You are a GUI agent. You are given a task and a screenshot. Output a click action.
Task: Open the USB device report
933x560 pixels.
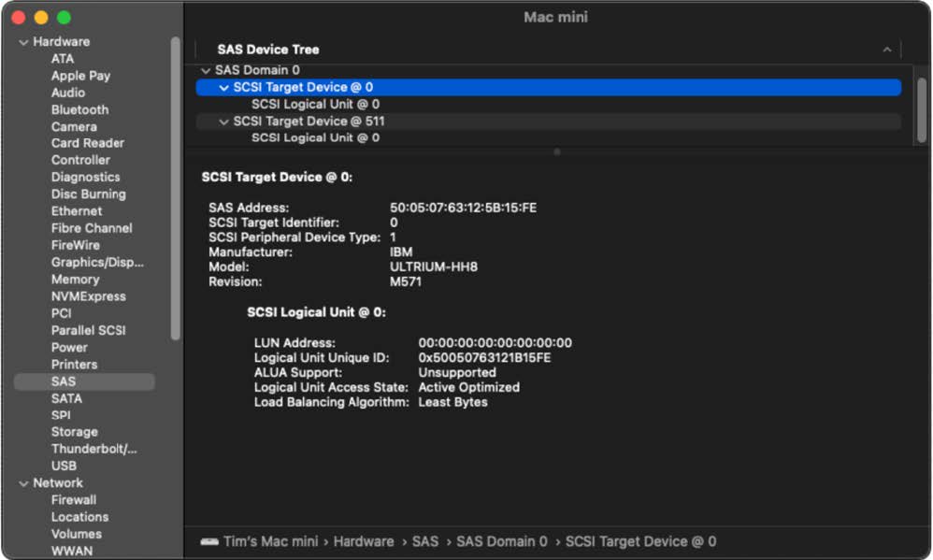[x=65, y=466]
